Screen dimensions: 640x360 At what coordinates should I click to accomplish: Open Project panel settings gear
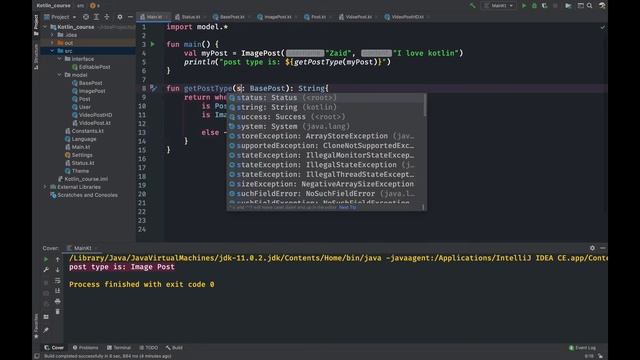click(120, 17)
